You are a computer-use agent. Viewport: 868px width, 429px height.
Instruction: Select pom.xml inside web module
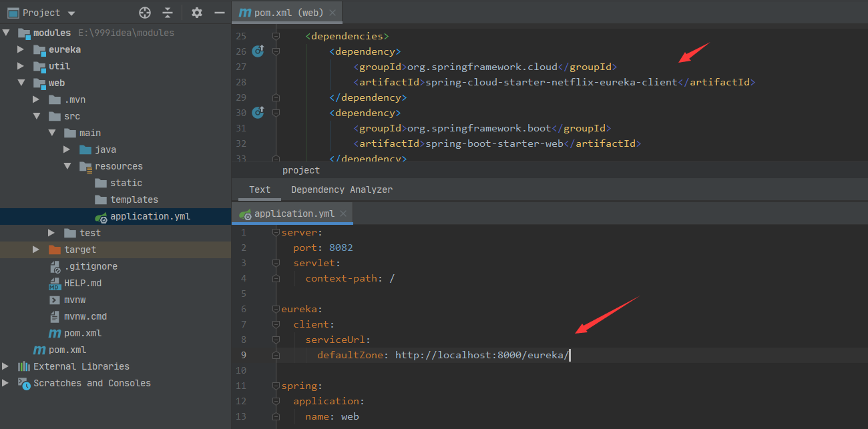coord(83,333)
